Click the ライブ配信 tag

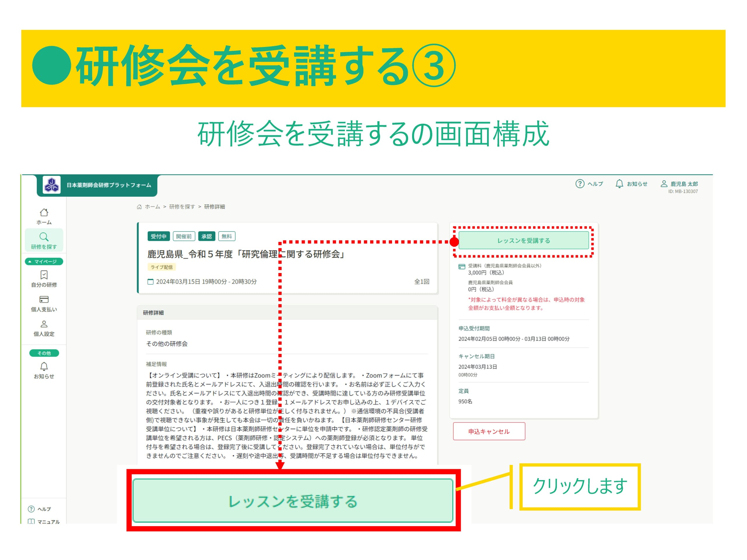(161, 267)
